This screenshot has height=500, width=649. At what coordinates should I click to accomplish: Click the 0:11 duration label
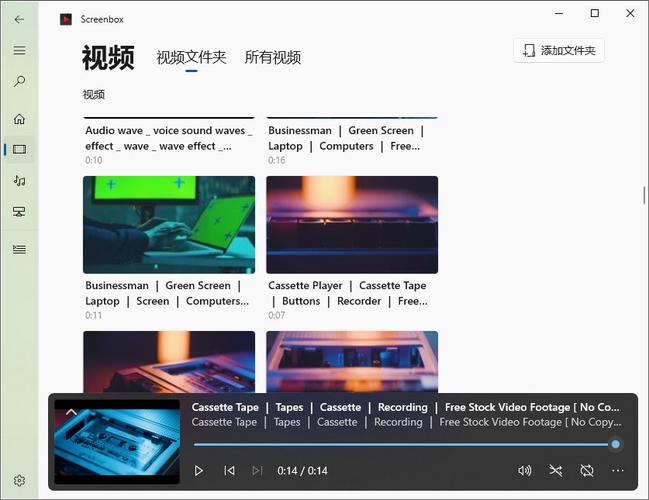pyautogui.click(x=94, y=315)
